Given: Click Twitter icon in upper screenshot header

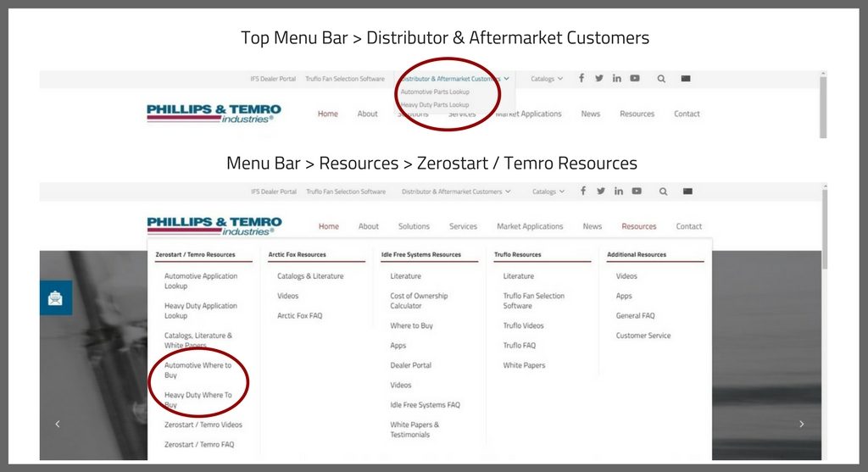Looking at the screenshot, I should (599, 78).
